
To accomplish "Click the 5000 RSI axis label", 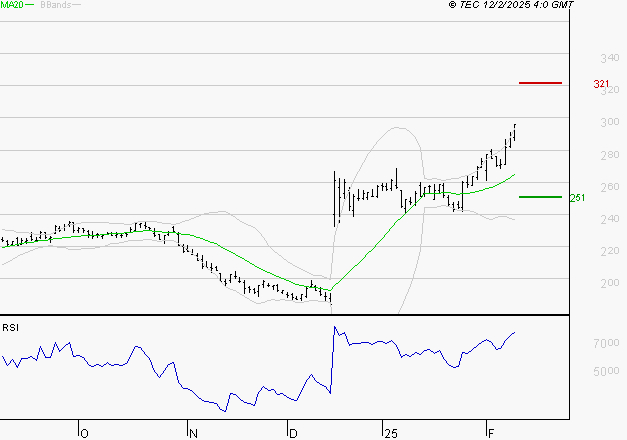I will 606,371.
